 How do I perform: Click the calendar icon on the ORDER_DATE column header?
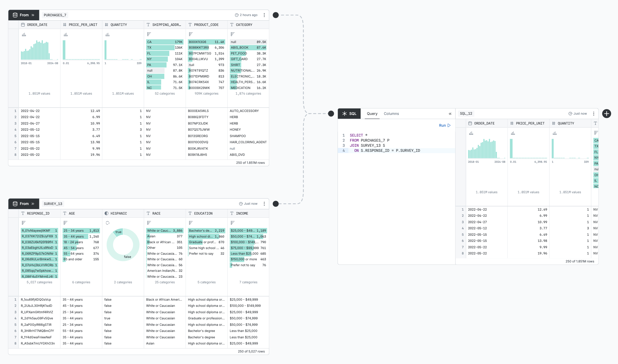(x=23, y=25)
